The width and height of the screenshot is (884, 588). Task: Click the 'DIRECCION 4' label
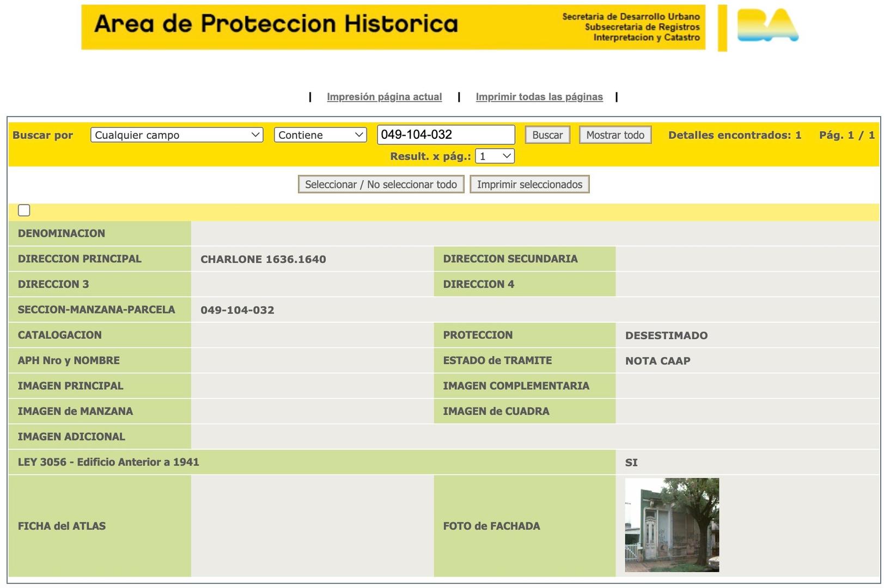479,284
